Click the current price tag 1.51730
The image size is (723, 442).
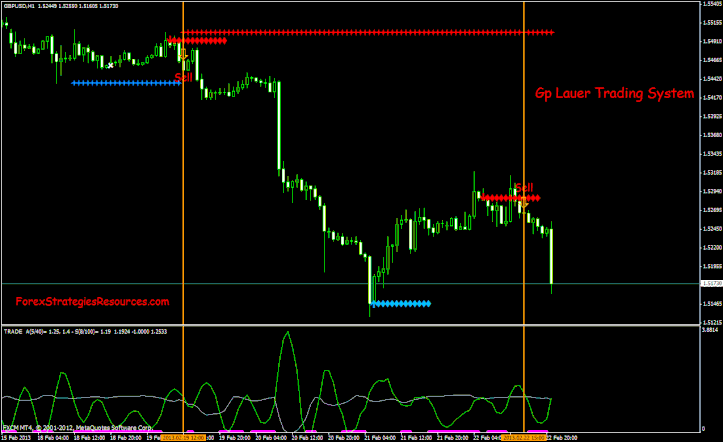tap(711, 283)
